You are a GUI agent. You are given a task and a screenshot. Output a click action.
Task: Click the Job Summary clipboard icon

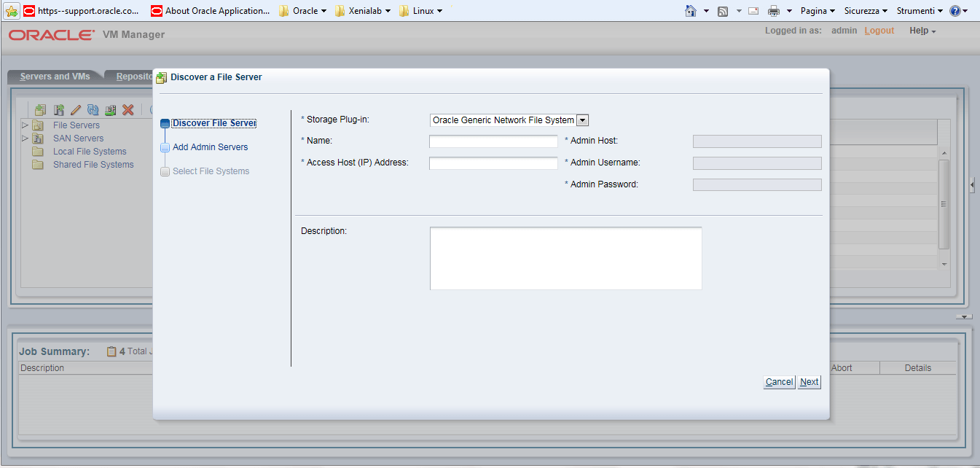pos(111,351)
